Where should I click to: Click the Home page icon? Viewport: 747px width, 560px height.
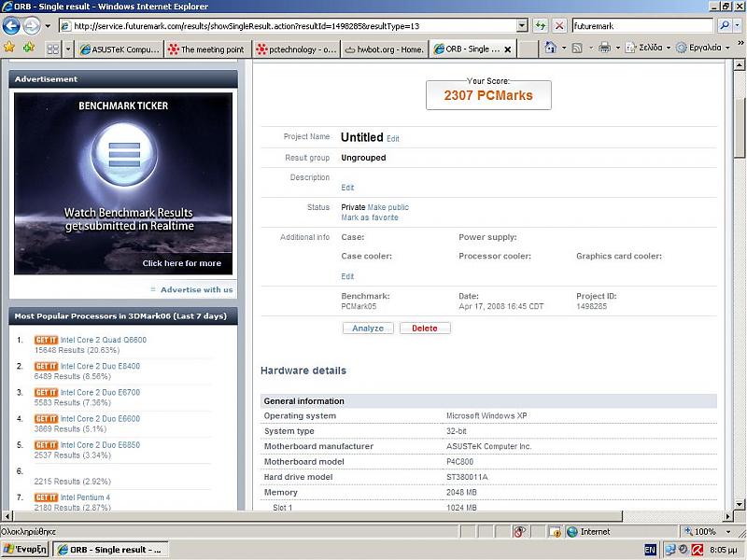(x=551, y=48)
